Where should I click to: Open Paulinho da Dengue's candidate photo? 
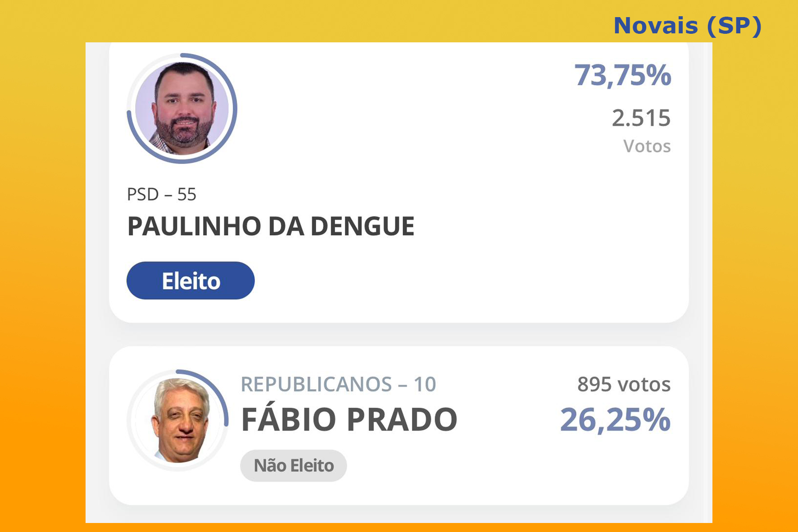(x=182, y=109)
